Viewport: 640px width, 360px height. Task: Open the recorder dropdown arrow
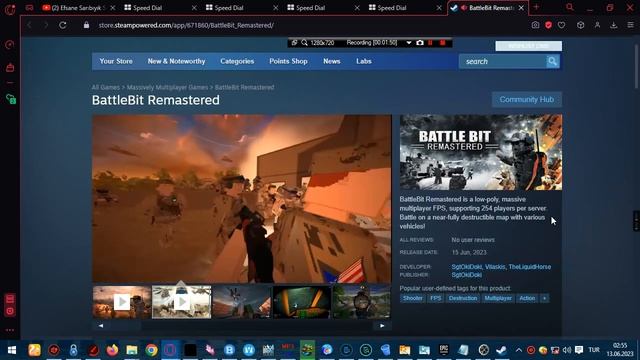point(409,43)
